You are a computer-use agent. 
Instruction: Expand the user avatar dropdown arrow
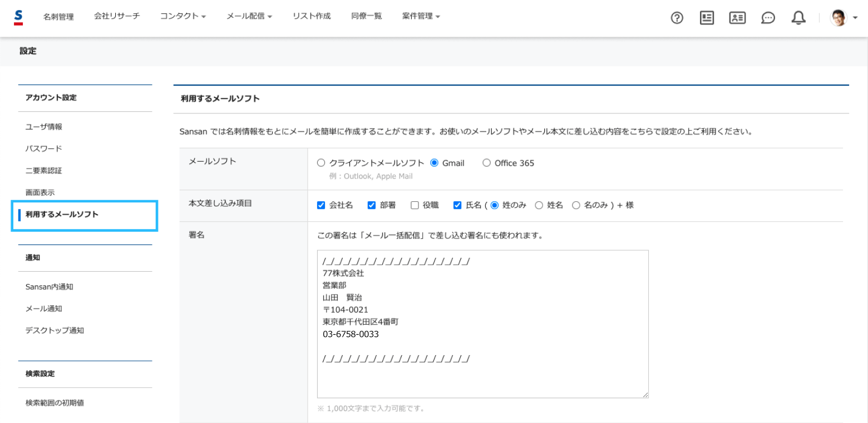click(855, 18)
